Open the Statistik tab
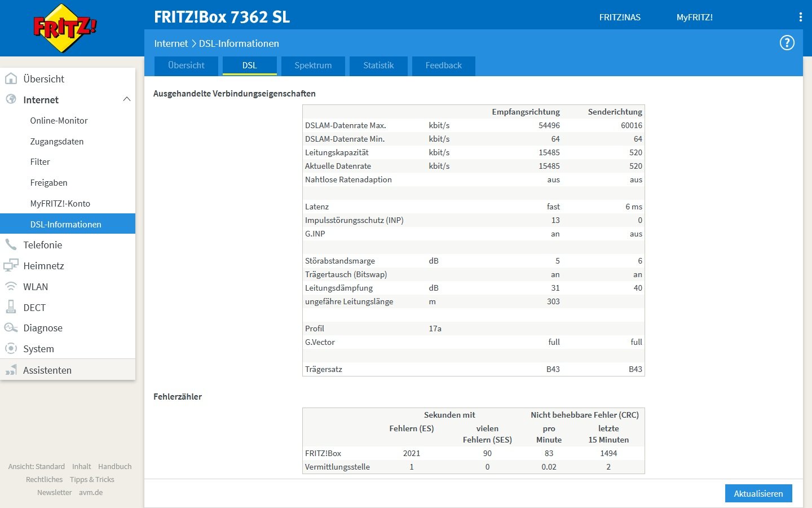 click(378, 65)
